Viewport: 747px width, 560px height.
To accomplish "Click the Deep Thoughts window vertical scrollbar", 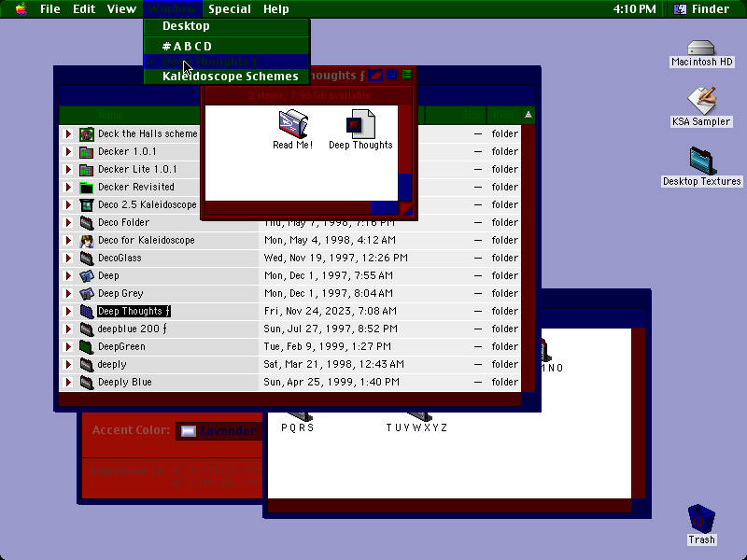I will click(405, 153).
